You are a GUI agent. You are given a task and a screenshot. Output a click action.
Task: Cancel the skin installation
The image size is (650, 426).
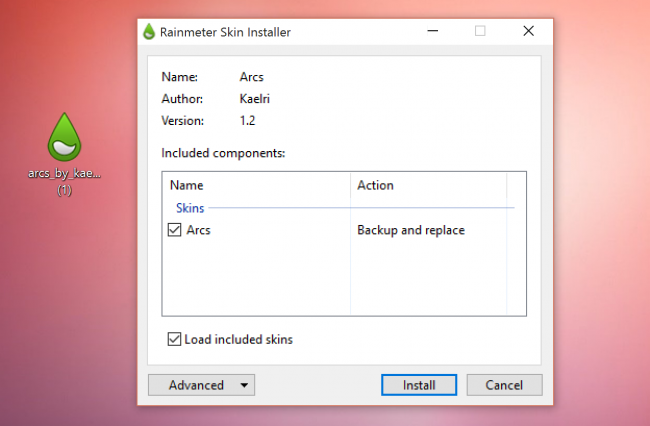504,385
